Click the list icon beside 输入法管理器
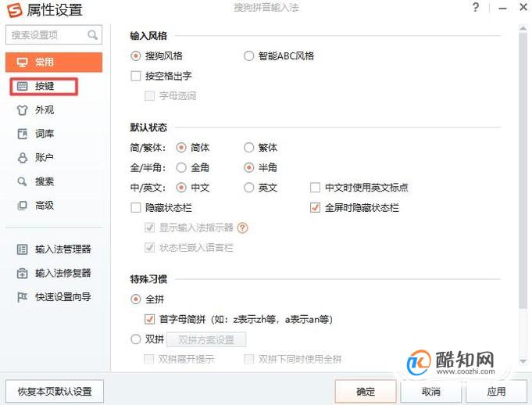The image size is (532, 405). 22,249
